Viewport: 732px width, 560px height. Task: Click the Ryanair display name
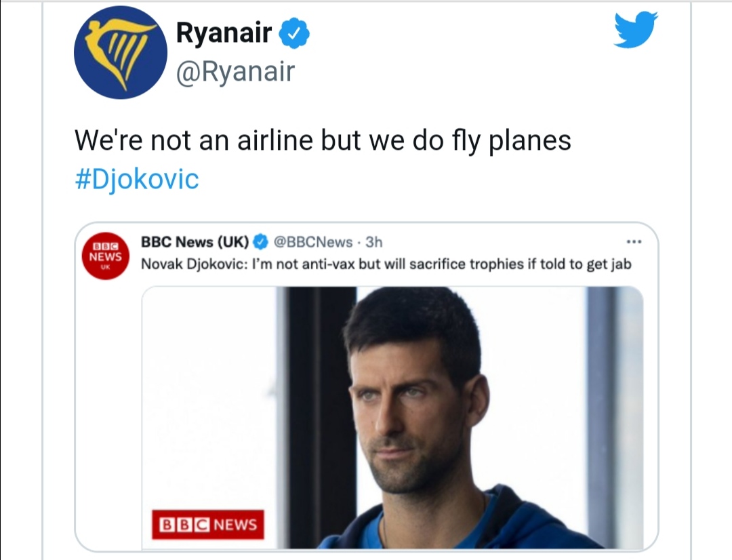click(224, 34)
